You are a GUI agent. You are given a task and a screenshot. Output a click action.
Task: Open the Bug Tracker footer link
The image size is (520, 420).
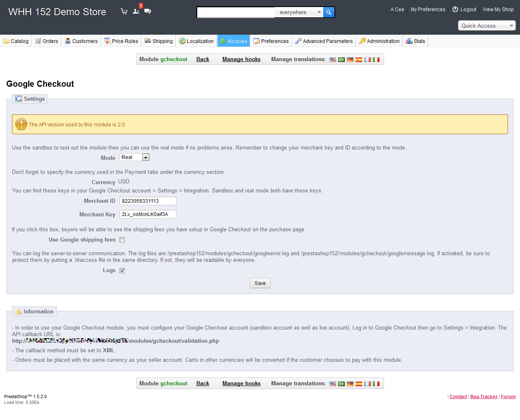click(484, 396)
